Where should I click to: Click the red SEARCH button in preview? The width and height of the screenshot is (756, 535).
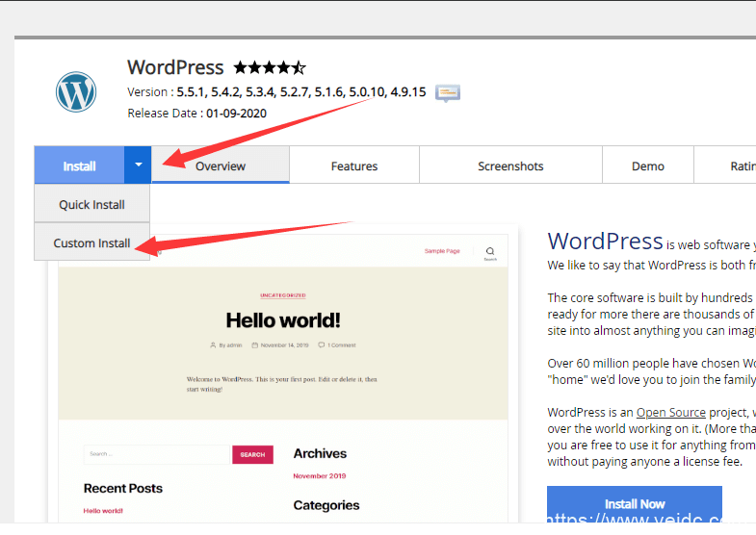(x=252, y=454)
